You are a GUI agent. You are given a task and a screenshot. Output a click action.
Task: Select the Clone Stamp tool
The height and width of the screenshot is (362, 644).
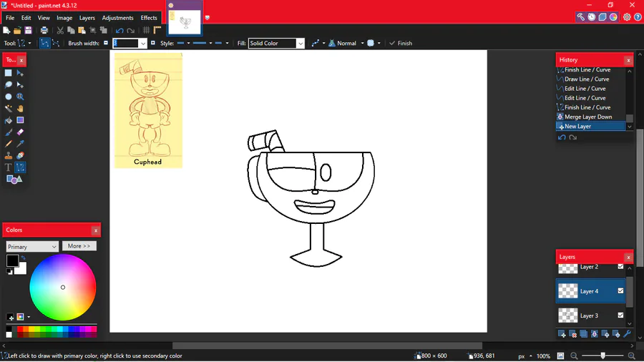coord(8,155)
